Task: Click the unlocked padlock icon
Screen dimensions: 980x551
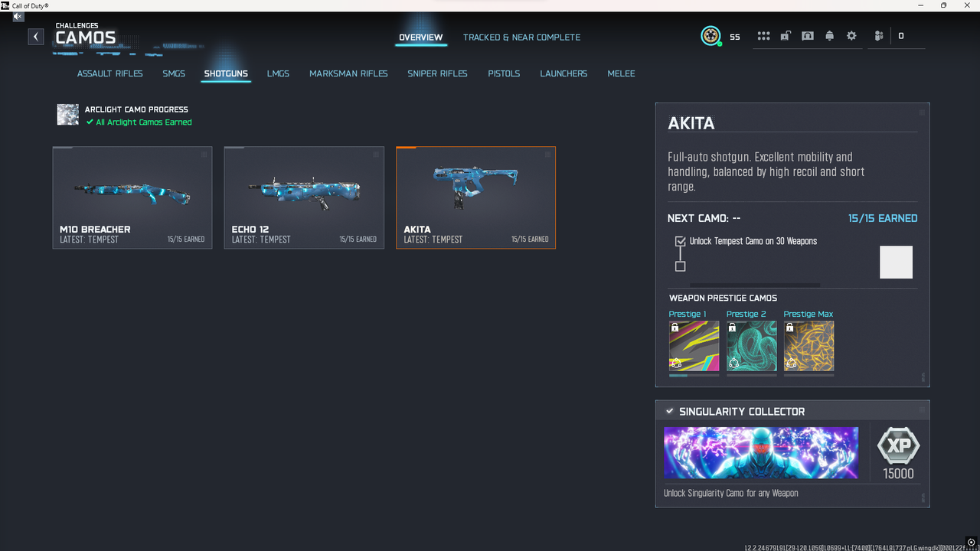Action: click(x=786, y=36)
